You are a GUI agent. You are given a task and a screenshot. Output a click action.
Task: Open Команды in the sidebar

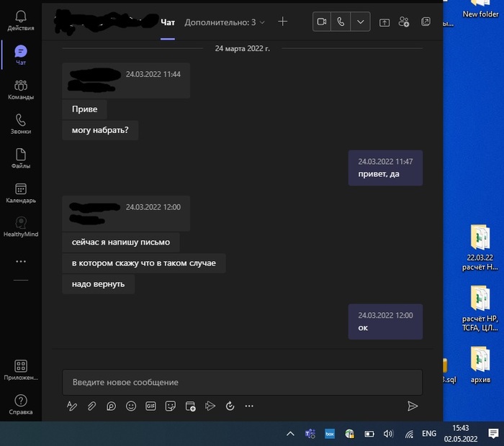pyautogui.click(x=21, y=90)
